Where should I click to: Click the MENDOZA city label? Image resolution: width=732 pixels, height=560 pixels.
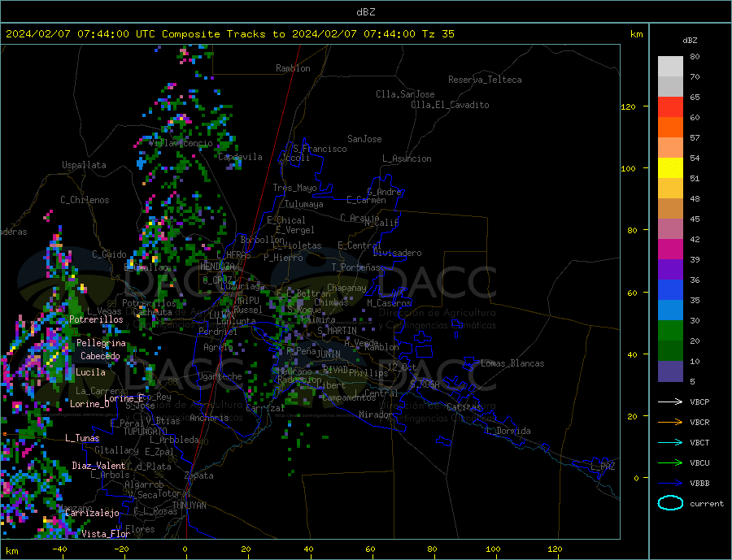coord(217,267)
